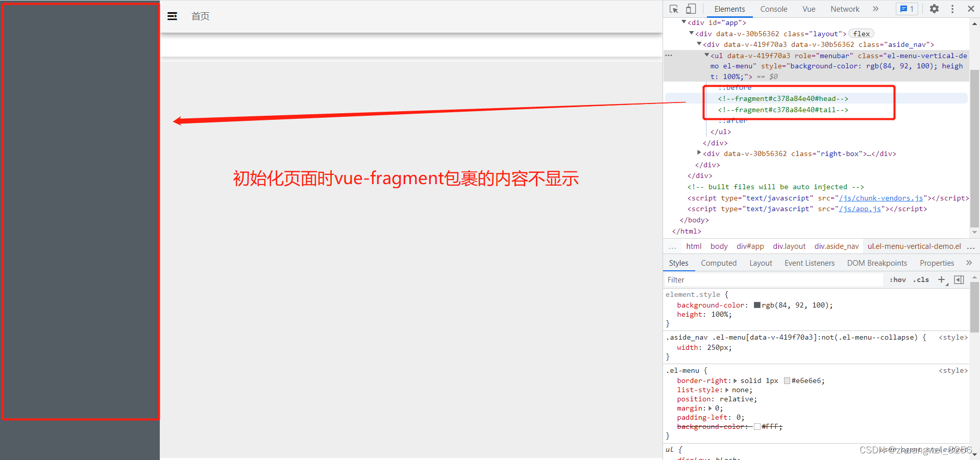The width and height of the screenshot is (980, 460).
Task: Select the fragment tail comment node
Action: [783, 110]
